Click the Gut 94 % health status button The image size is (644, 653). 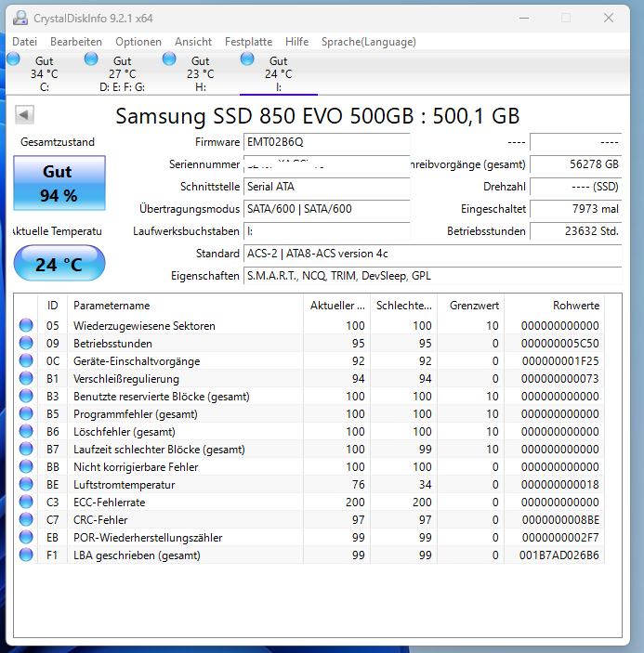click(x=59, y=183)
